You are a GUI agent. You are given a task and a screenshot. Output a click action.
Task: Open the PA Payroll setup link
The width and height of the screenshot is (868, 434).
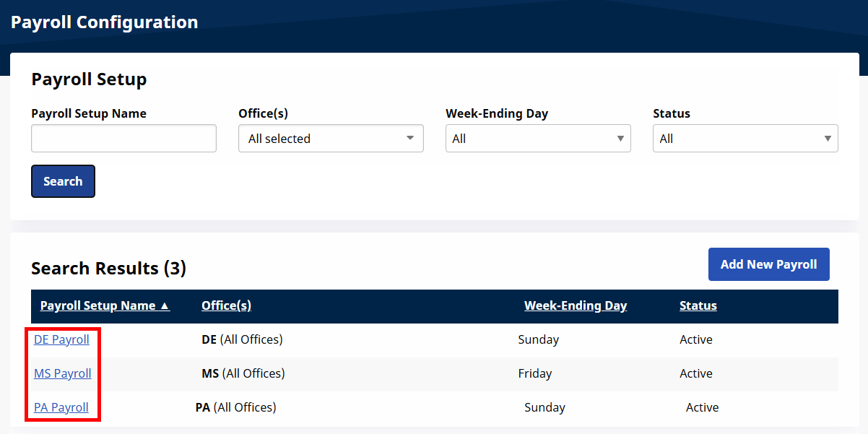tap(61, 407)
